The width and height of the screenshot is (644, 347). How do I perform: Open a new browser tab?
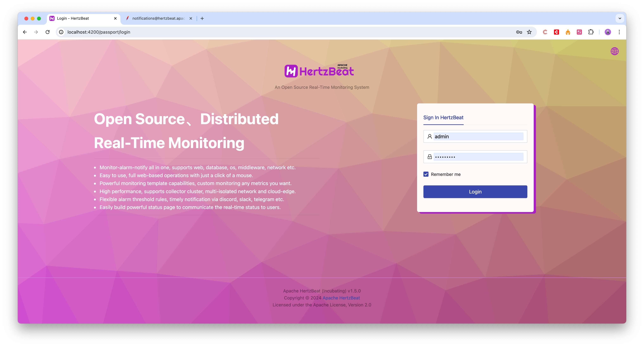tap(202, 18)
